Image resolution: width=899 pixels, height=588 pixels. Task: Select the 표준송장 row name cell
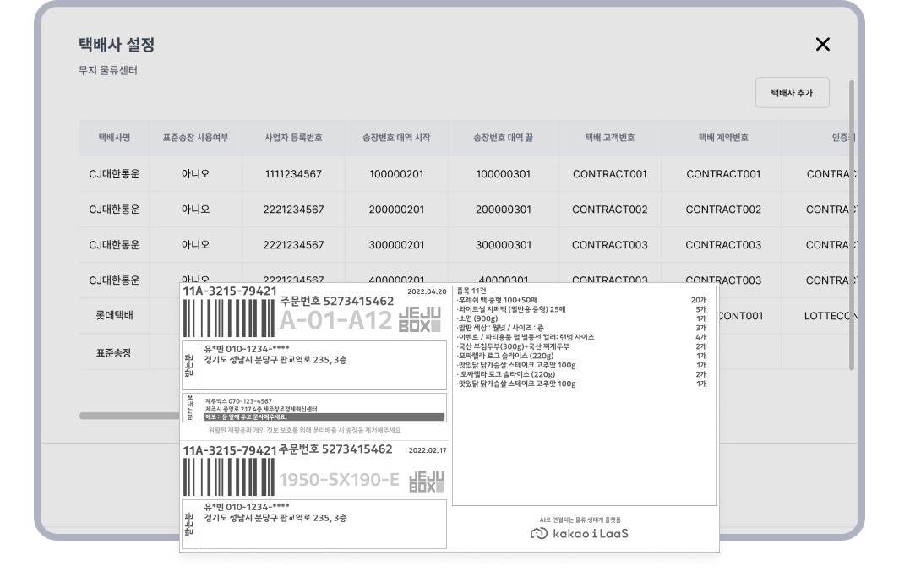pos(114,351)
